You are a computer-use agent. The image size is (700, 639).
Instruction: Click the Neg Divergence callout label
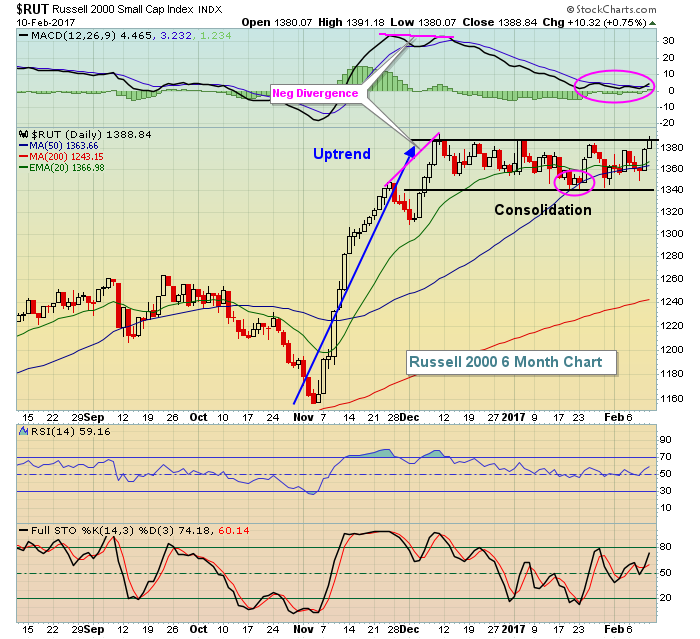(x=315, y=93)
